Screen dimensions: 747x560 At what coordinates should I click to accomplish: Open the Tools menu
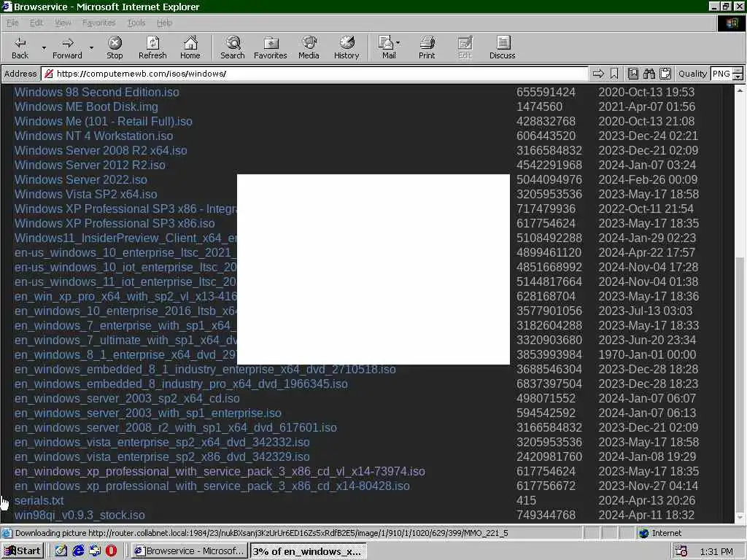coord(136,23)
